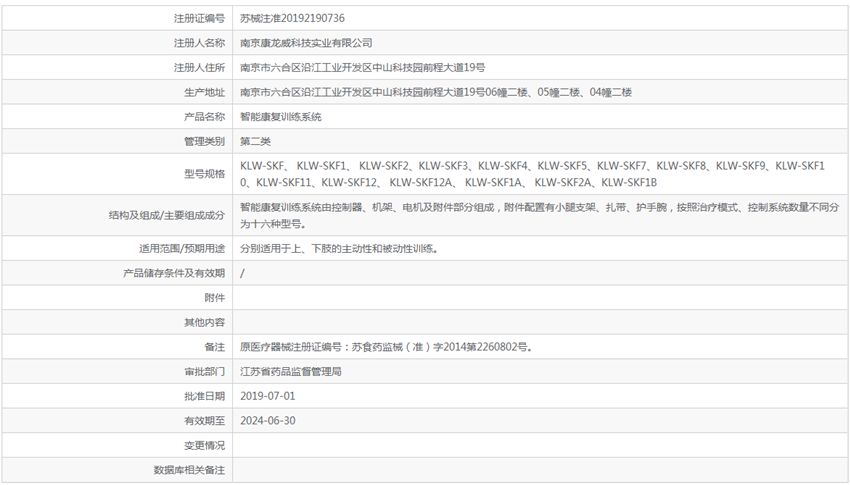Select the 管理类别 label

[204, 141]
